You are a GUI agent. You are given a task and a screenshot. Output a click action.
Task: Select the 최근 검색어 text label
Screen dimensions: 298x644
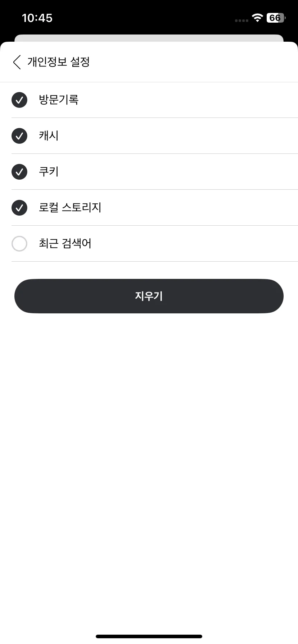[x=65, y=243]
